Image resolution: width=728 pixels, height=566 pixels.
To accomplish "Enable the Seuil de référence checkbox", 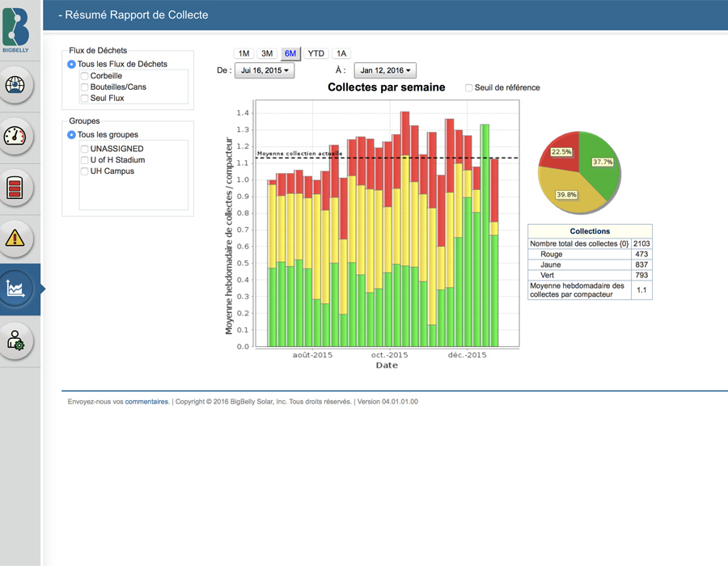I will coord(469,88).
